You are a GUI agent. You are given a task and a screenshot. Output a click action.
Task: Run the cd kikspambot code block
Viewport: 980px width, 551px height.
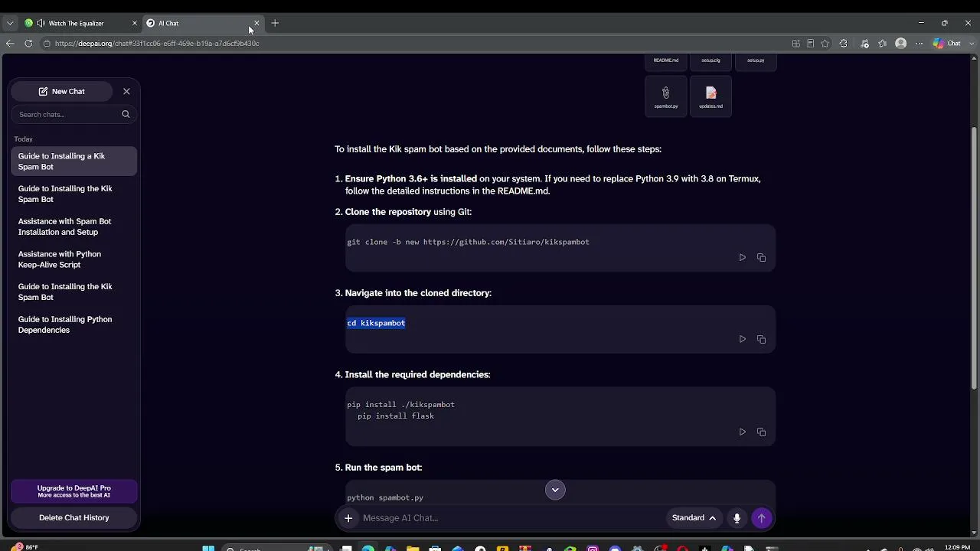742,339
